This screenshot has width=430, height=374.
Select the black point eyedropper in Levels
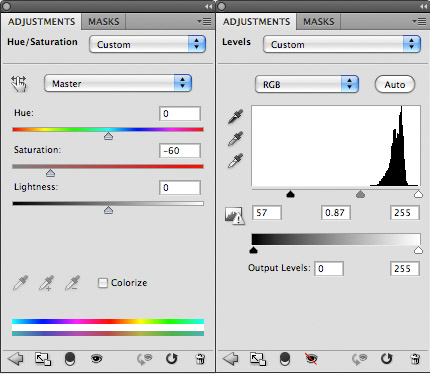pyautogui.click(x=236, y=116)
